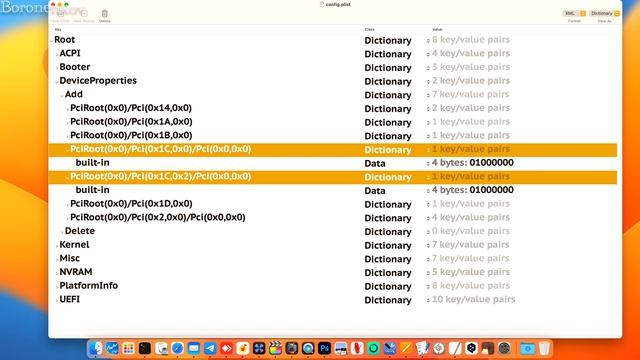This screenshot has height=360, width=640.
Task: Select the PlatformInfo key
Action: click(x=89, y=285)
